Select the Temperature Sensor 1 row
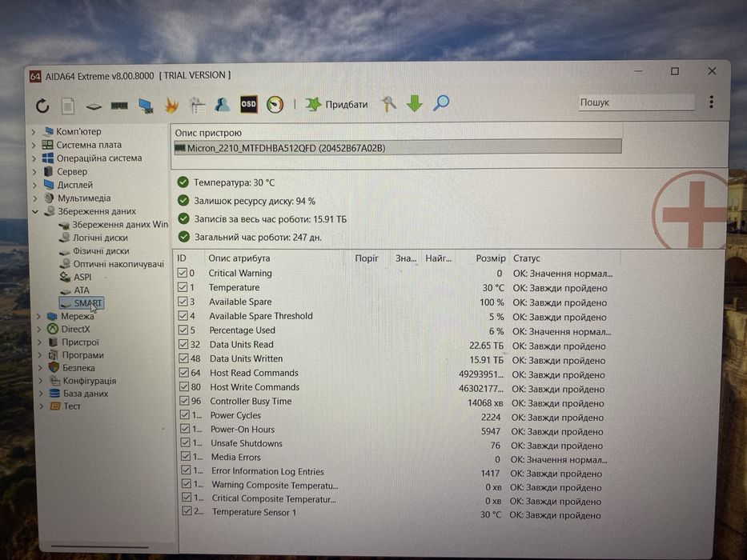The image size is (747, 560). point(393,513)
